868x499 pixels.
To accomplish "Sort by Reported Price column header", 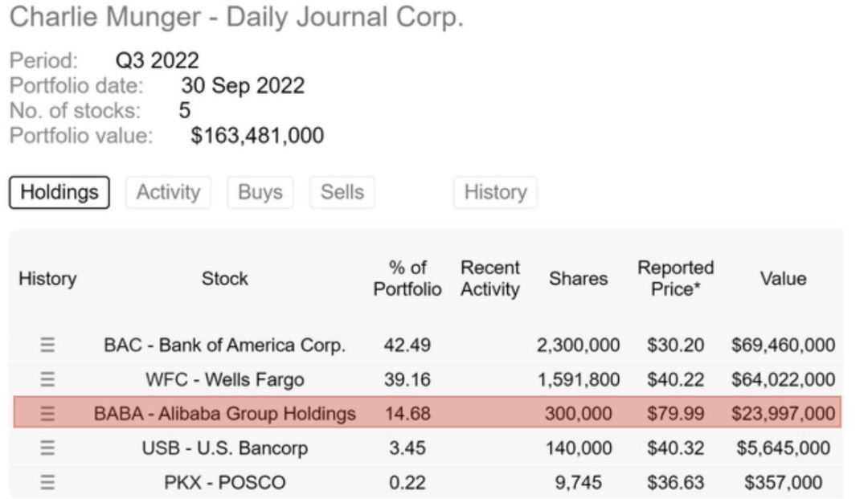I will (675, 279).
